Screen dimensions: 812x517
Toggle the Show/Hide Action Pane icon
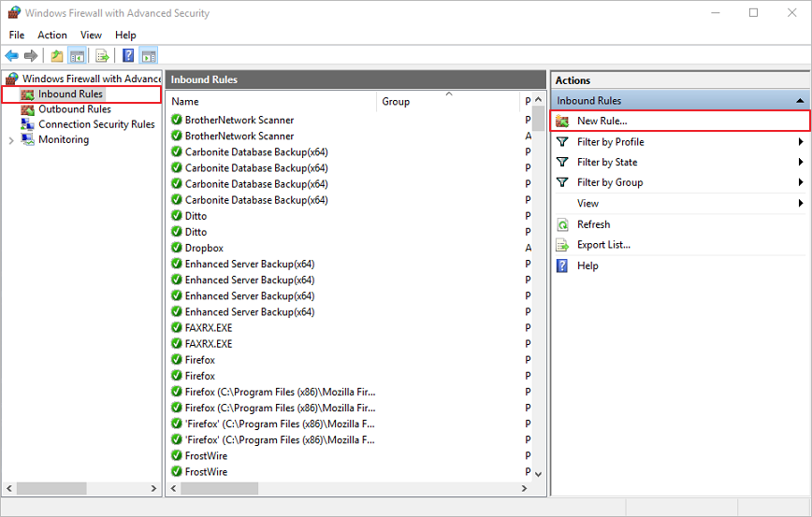click(149, 56)
